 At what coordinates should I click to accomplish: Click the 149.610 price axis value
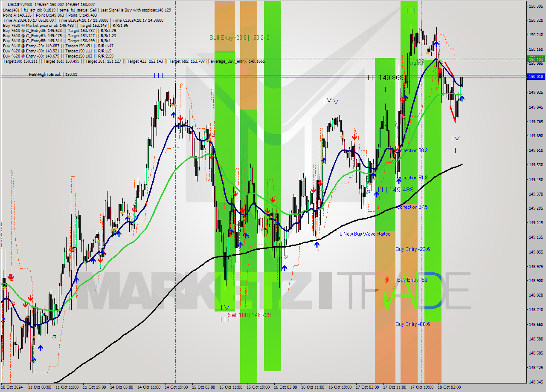536,150
